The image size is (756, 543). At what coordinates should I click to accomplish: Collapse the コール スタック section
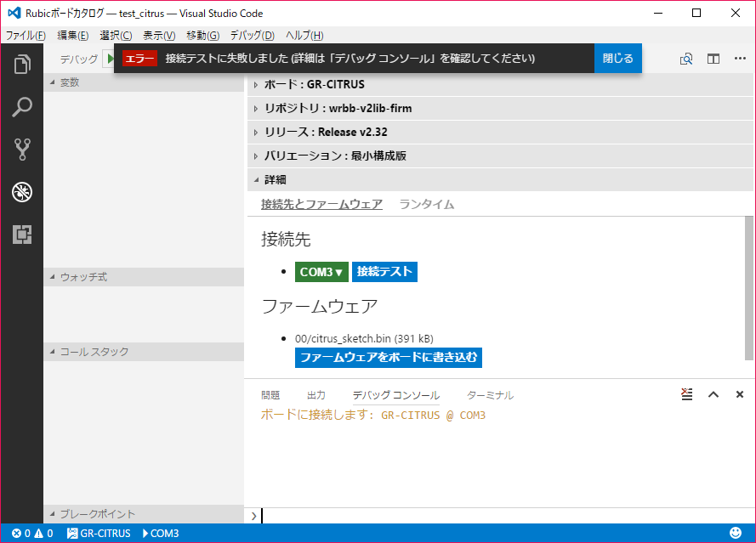[144, 352]
